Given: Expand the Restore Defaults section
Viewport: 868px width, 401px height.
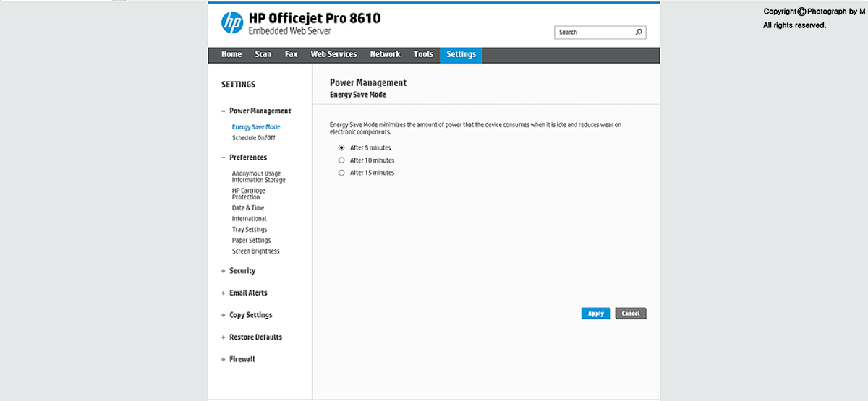Looking at the screenshot, I should [224, 337].
